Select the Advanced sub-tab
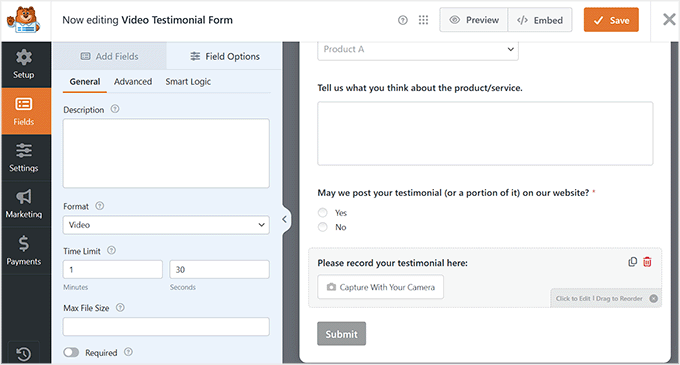Image resolution: width=680 pixels, height=365 pixels. tap(133, 81)
